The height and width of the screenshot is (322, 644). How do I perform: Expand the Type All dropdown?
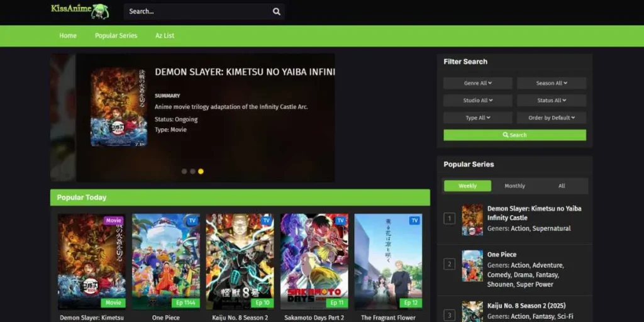coord(478,118)
